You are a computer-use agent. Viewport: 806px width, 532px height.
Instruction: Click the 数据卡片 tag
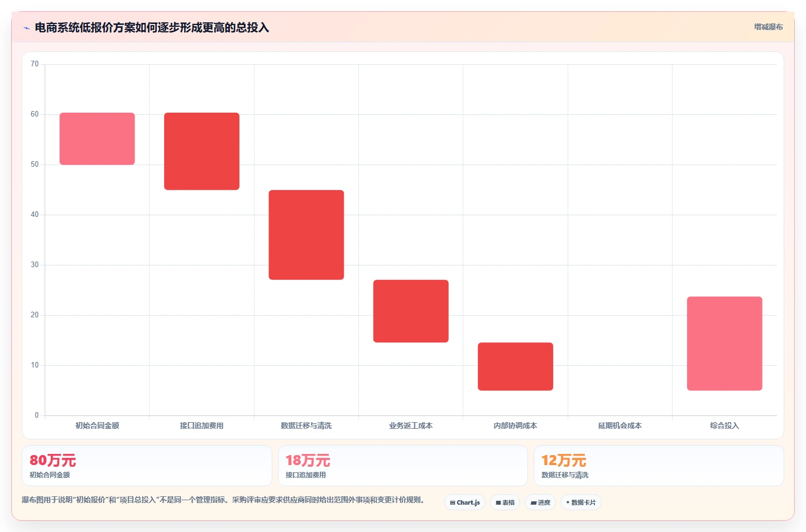(x=581, y=502)
